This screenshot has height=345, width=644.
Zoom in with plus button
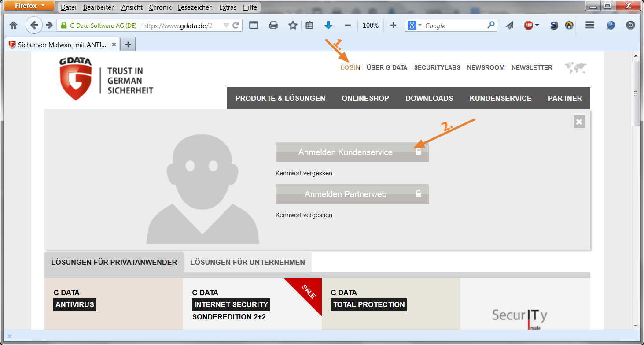(393, 26)
